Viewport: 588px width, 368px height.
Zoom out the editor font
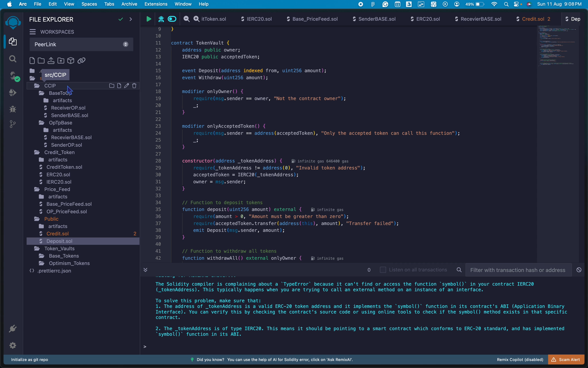187,19
